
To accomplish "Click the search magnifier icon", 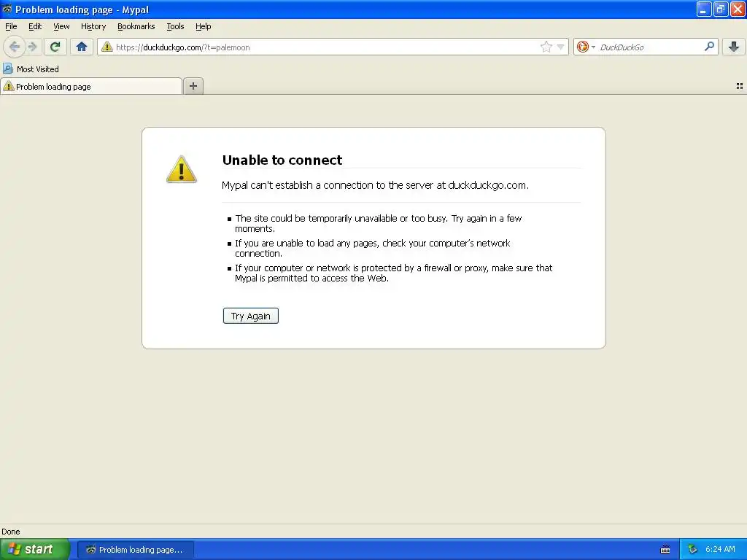I will click(x=709, y=46).
